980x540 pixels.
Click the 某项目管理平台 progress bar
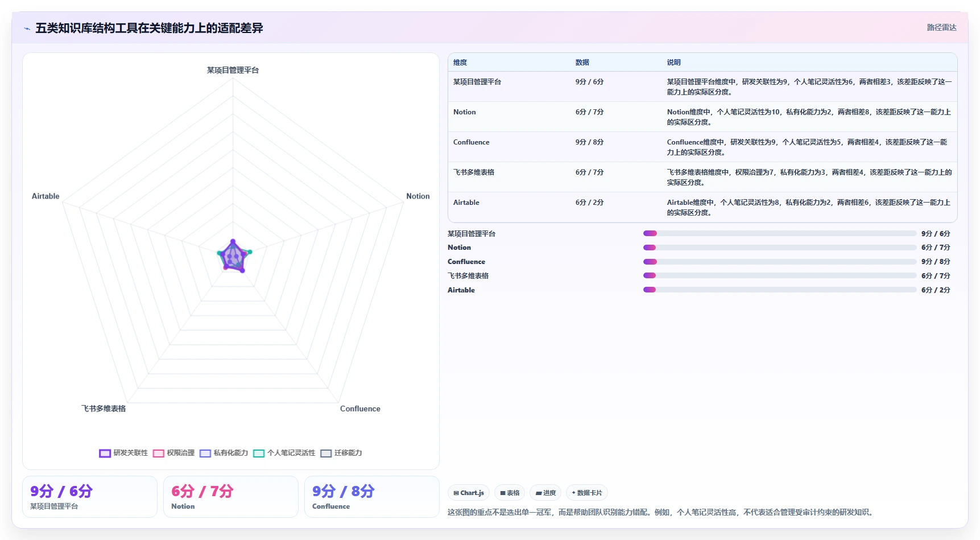point(780,233)
